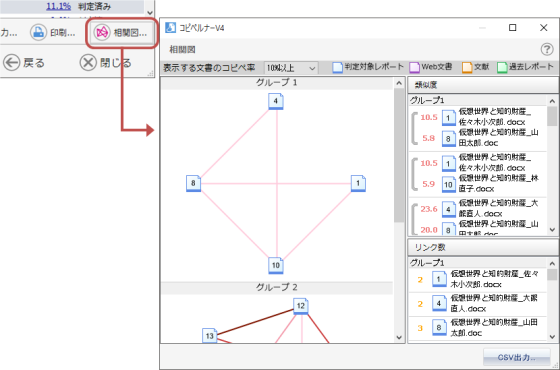The height and width of the screenshot is (370, 560).
Task: Click the 類似度 panel header
Action: pos(483,85)
